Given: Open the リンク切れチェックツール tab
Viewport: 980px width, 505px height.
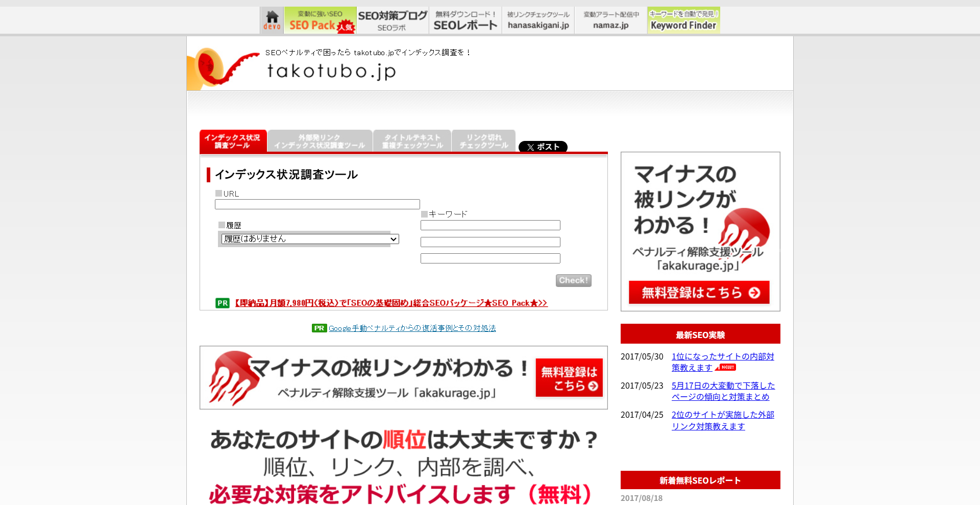Looking at the screenshot, I should point(483,141).
